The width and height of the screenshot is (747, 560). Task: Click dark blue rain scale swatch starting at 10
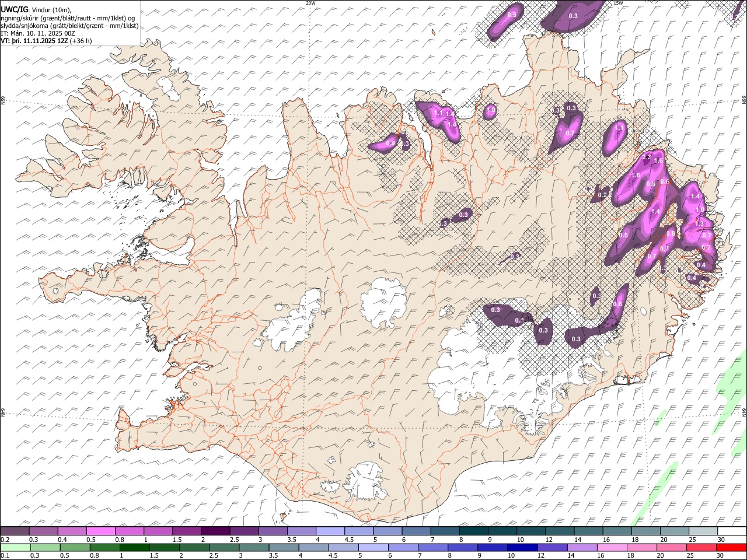[522, 547]
